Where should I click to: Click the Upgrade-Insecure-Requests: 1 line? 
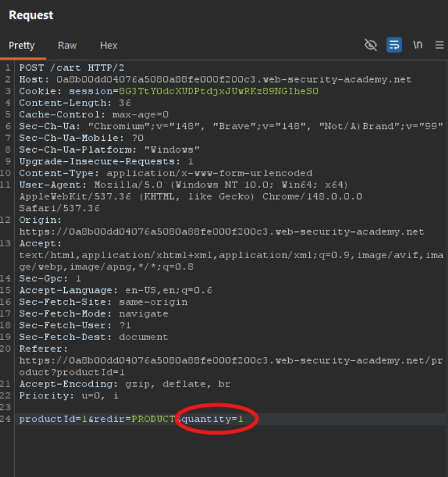click(106, 161)
